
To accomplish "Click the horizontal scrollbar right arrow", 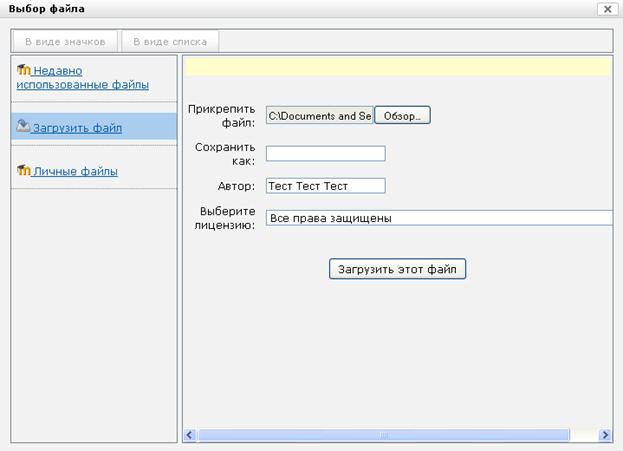I will coord(605,435).
